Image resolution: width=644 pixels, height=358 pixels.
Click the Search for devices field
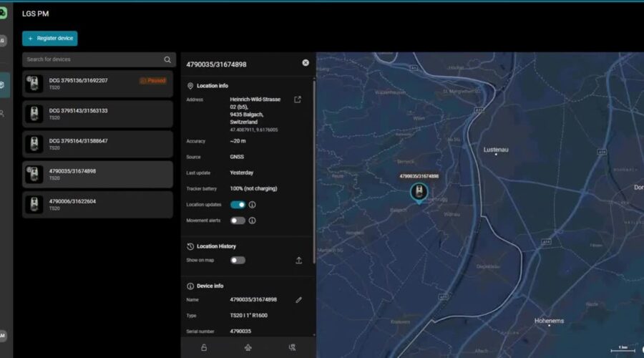click(92, 59)
